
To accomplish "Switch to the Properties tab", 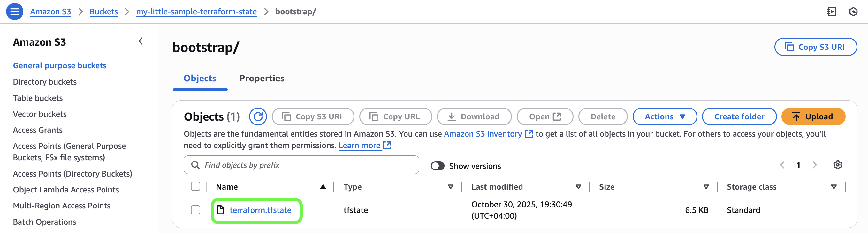I will click(x=262, y=79).
